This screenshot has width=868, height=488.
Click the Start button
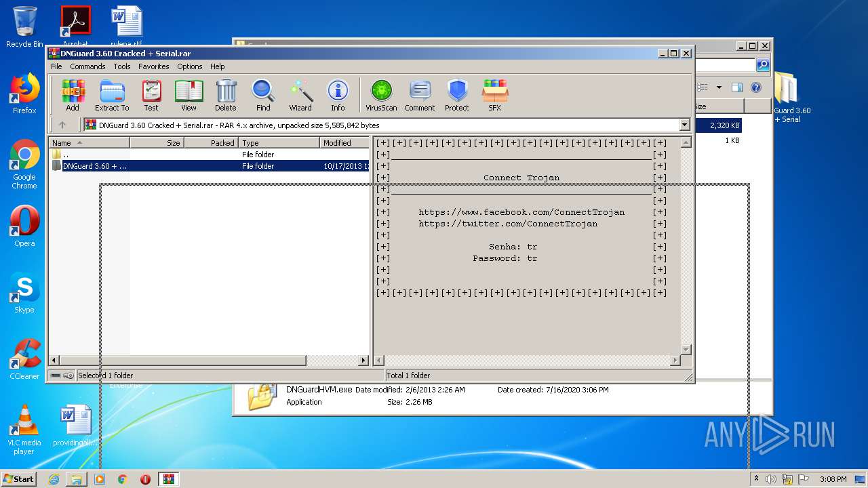coord(19,479)
